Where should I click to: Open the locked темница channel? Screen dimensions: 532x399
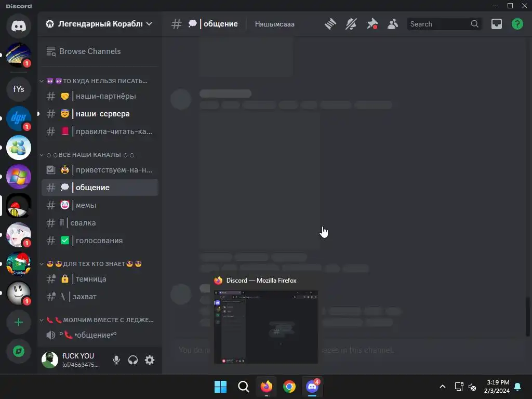[x=100, y=279]
